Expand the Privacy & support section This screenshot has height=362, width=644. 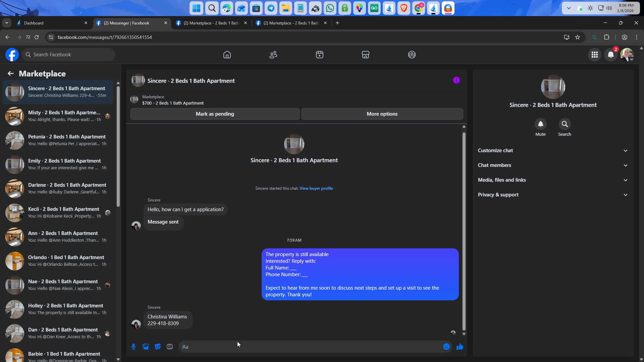553,195
